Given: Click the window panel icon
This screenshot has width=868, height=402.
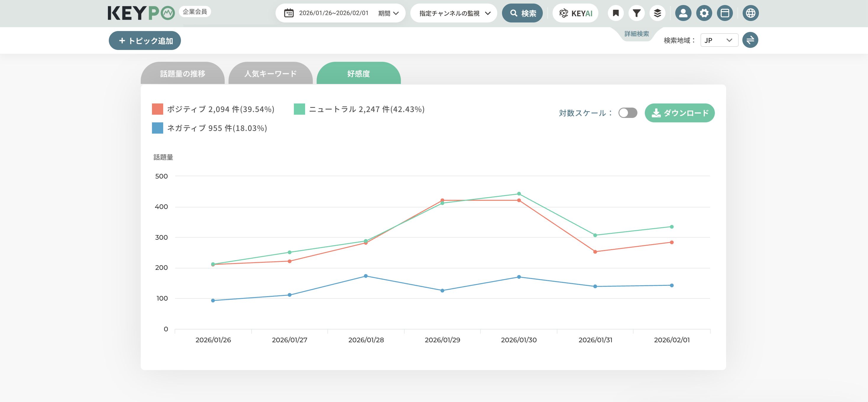Looking at the screenshot, I should (x=725, y=13).
